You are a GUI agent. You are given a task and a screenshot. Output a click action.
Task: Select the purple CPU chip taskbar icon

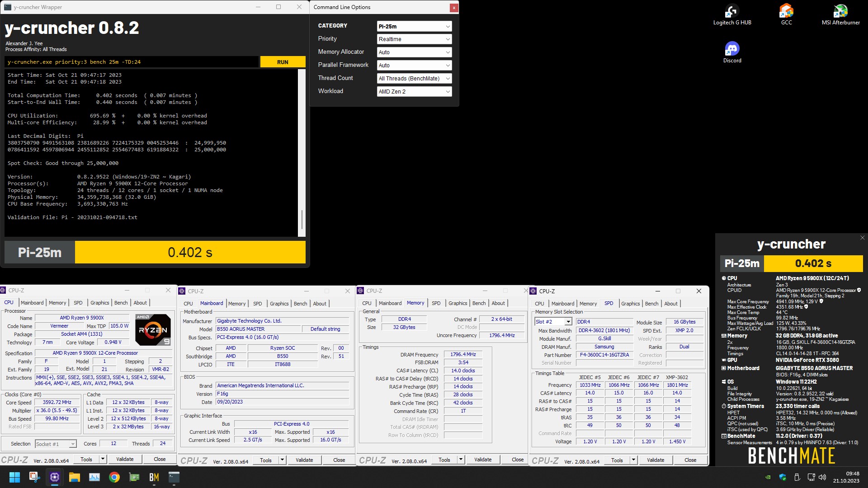point(55,477)
